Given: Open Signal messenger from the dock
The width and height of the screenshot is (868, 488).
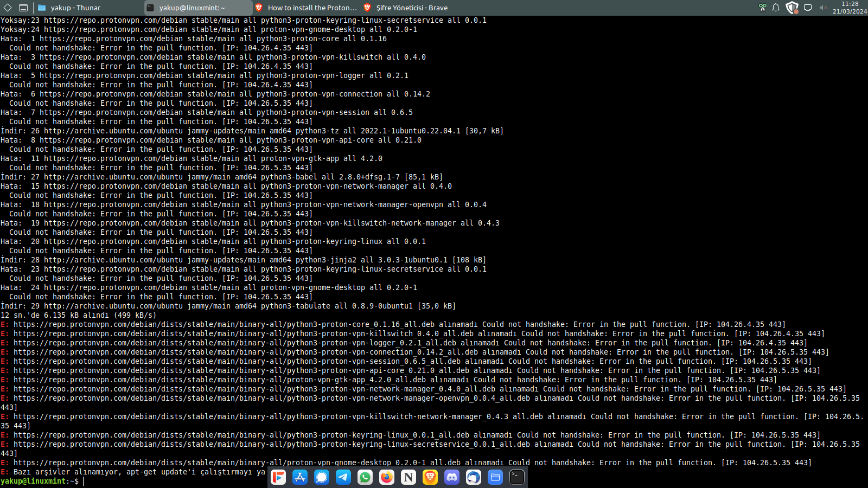Looking at the screenshot, I should pos(322,477).
